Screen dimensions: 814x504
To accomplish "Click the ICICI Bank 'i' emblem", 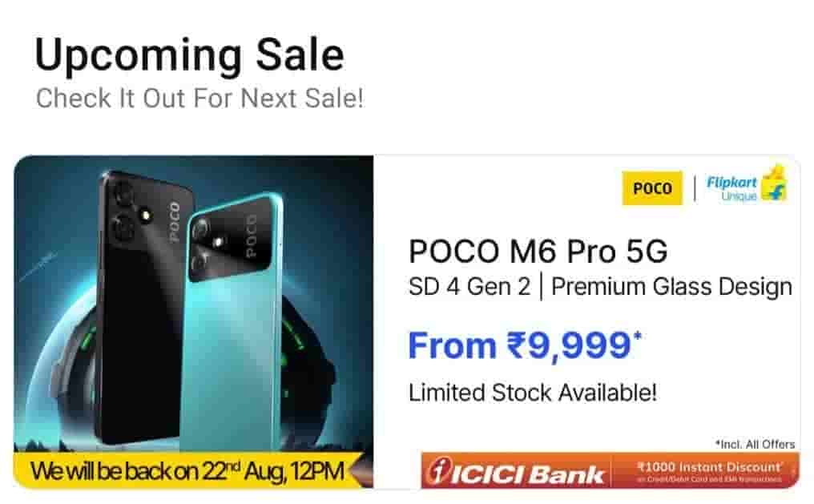I will pyautogui.click(x=437, y=472).
